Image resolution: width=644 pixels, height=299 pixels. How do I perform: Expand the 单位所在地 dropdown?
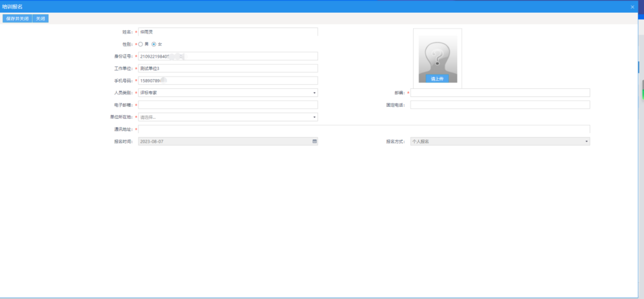click(314, 117)
